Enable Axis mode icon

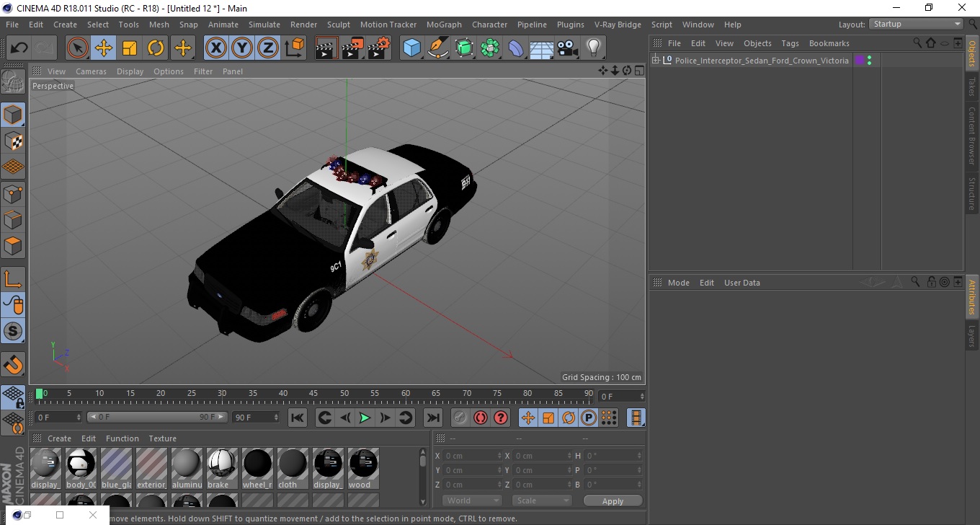click(13, 279)
